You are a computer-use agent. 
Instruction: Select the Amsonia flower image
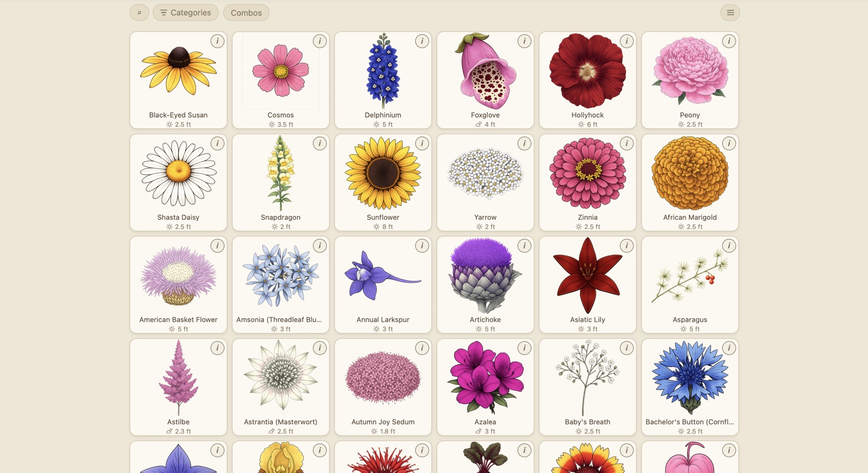(280, 276)
